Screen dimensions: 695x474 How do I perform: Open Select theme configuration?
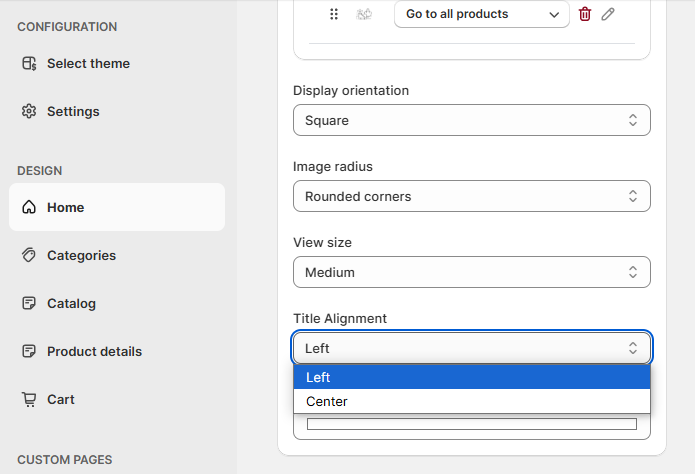(117, 63)
